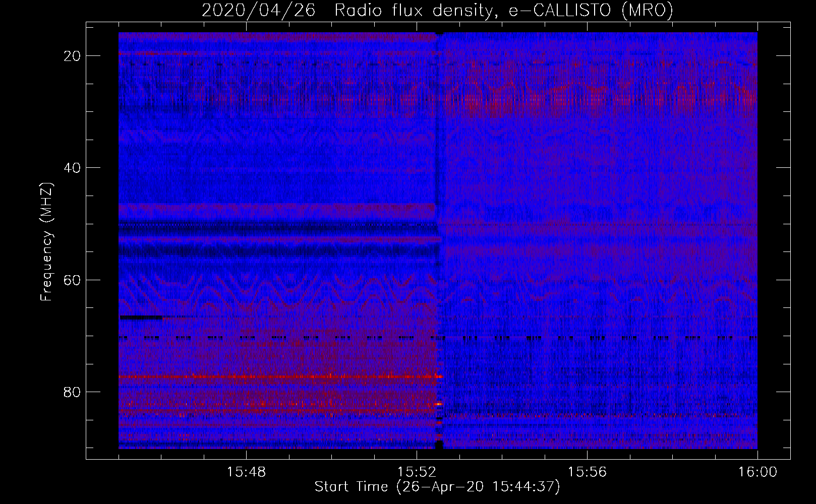This screenshot has width=816, height=504.
Task: Click the 15:56 time tick label
Action: (587, 472)
